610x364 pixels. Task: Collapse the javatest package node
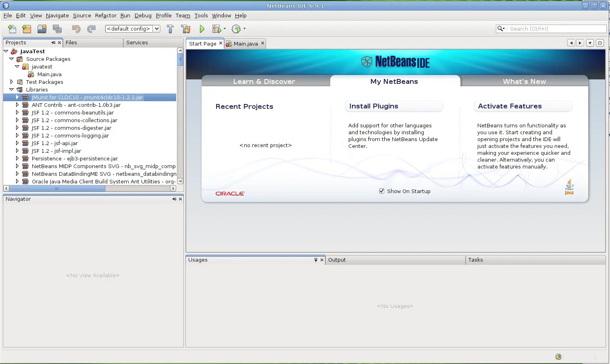coord(17,67)
